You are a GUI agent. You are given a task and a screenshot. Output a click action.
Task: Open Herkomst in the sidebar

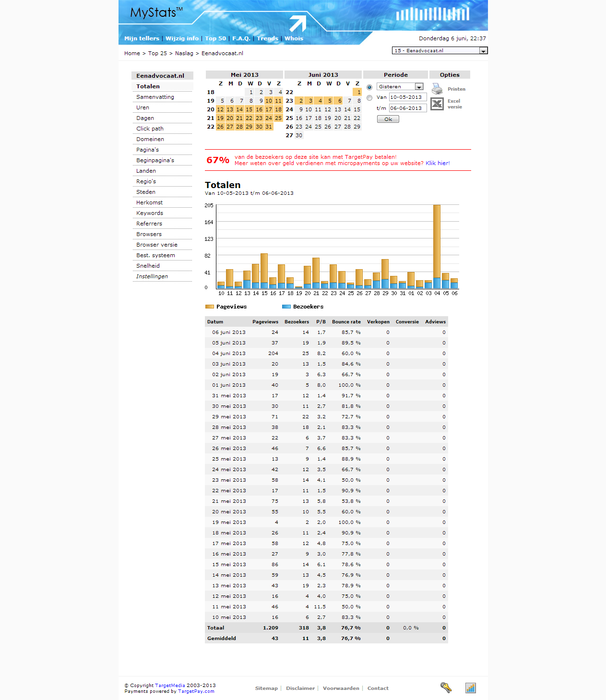coord(149,202)
